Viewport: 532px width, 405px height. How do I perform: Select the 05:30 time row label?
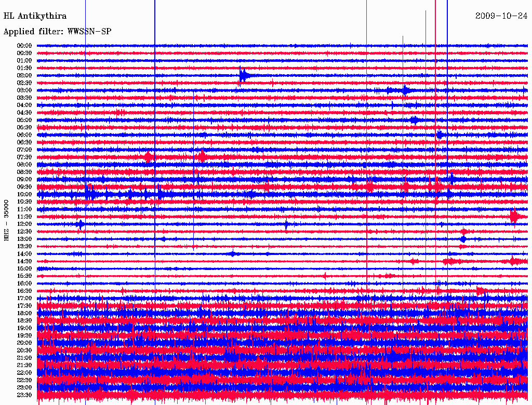(24, 128)
